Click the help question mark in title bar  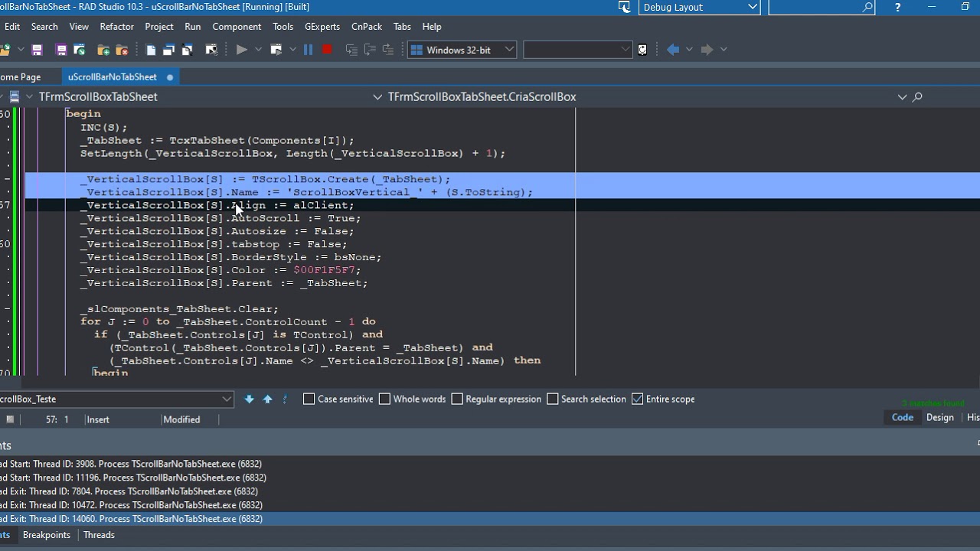(x=897, y=7)
